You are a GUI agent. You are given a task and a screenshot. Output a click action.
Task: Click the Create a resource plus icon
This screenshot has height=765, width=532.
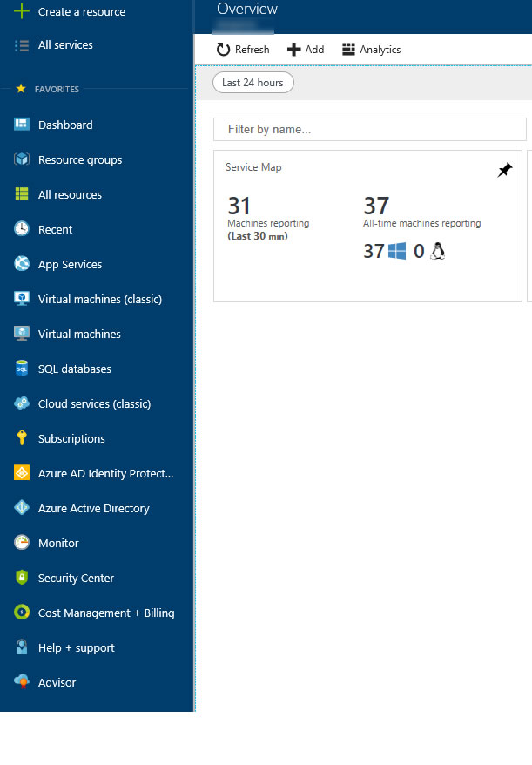click(x=22, y=12)
